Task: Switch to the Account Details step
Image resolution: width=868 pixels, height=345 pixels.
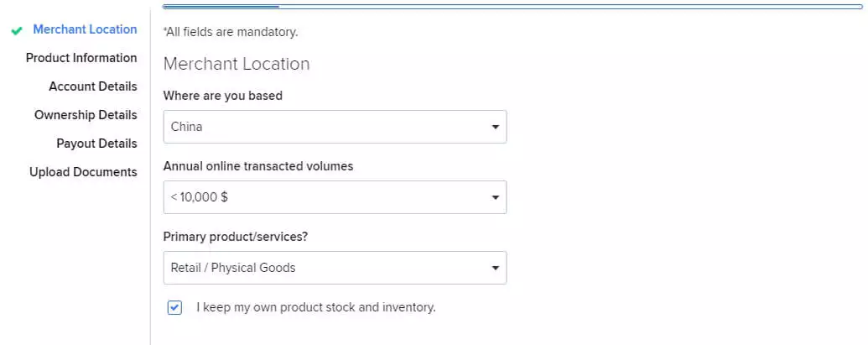Action: tap(92, 87)
